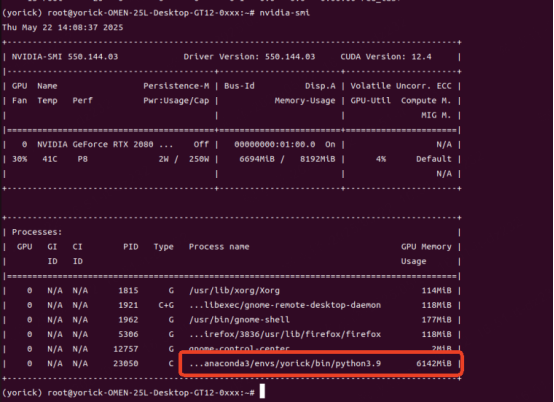Click the fan speed value 30%

pyautogui.click(x=19, y=159)
